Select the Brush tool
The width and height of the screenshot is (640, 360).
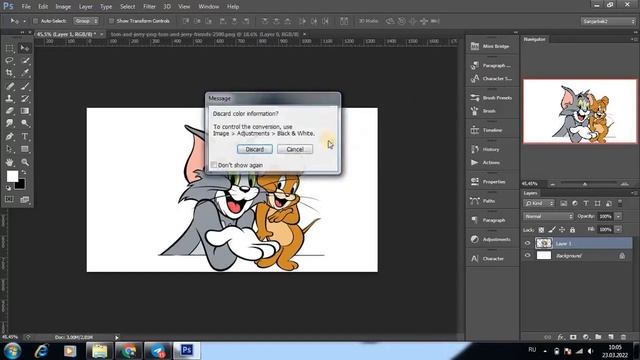tap(25, 86)
